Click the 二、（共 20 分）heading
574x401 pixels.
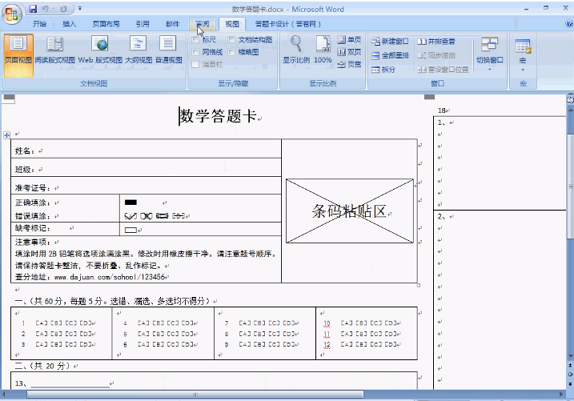(x=42, y=365)
